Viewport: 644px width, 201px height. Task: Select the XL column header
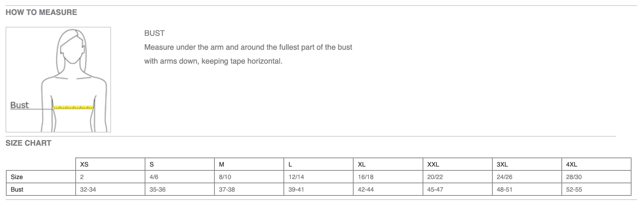[x=388, y=164]
